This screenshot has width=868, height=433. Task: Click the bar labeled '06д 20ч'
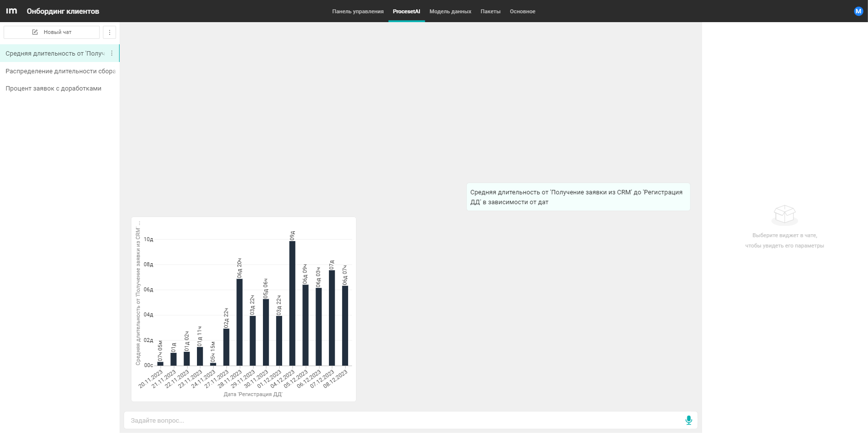pyautogui.click(x=239, y=322)
